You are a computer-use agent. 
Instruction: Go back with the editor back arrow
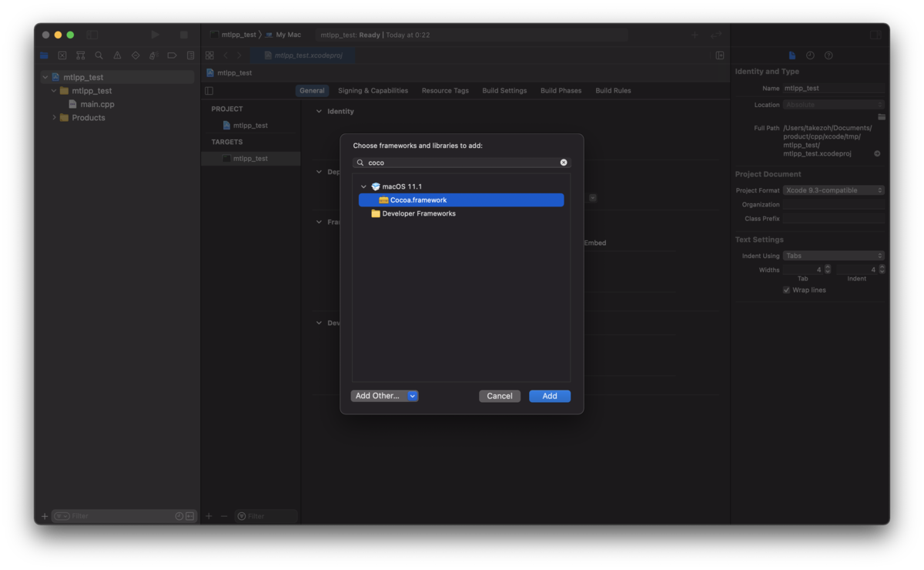pos(226,55)
